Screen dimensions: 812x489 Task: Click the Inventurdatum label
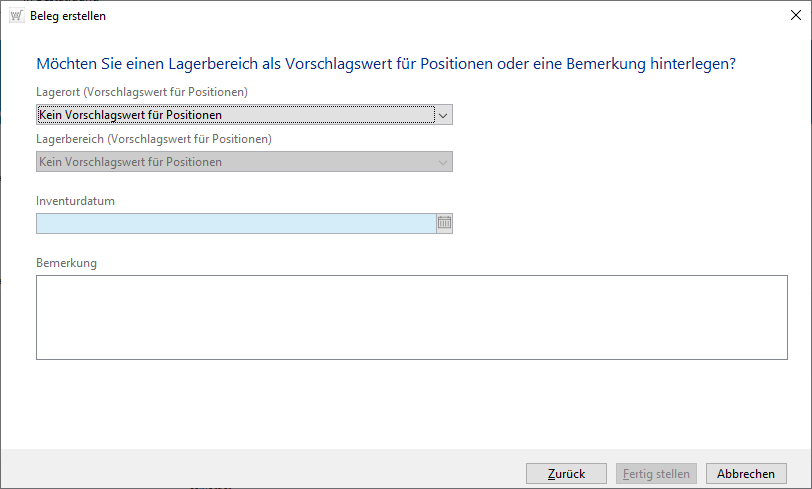[75, 201]
